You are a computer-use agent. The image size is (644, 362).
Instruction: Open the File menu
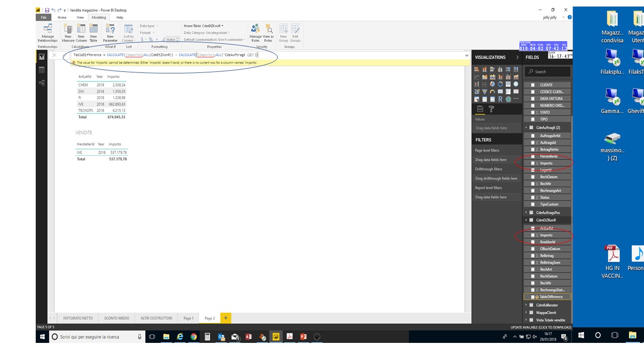coord(43,17)
